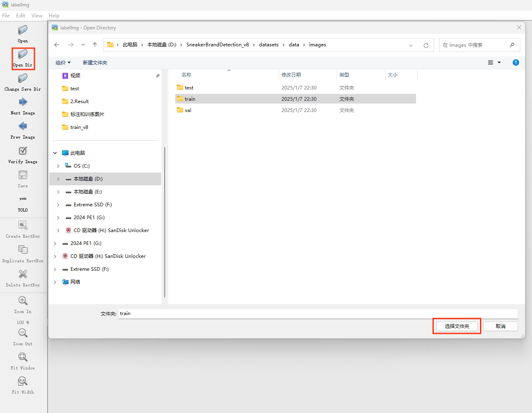The image size is (532, 413).
Task: Click the Change Save Dir icon
Action: [x=23, y=78]
